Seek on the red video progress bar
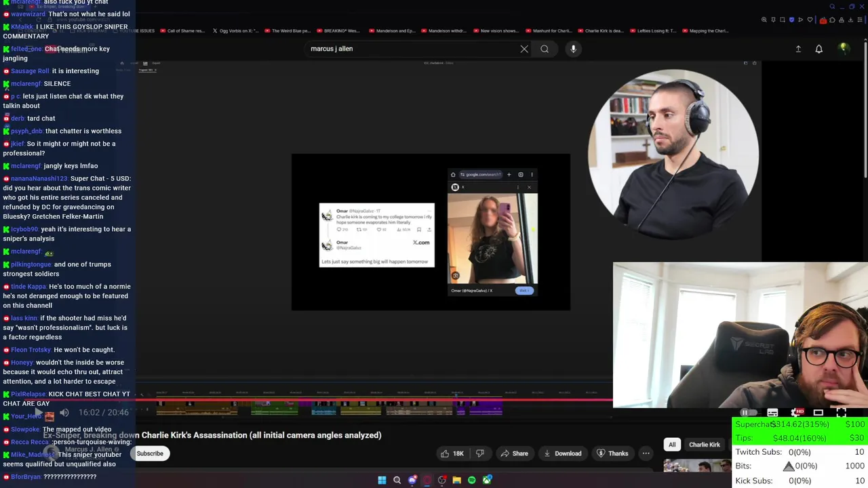The width and height of the screenshot is (868, 488). tap(374, 400)
